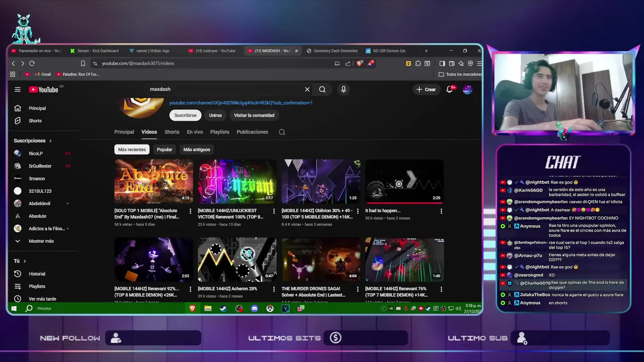Reload the current page
This screenshot has width=644, height=362.
[x=32, y=63]
